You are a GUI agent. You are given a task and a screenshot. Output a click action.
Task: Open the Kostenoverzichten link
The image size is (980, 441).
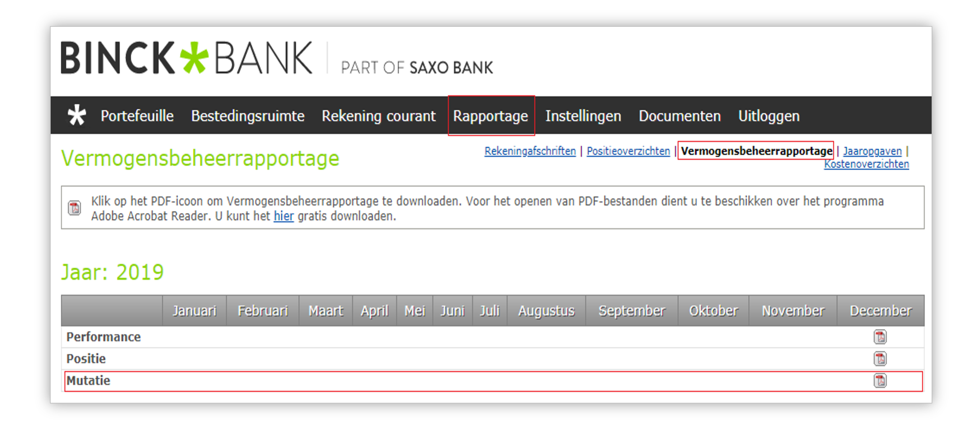[x=866, y=164]
